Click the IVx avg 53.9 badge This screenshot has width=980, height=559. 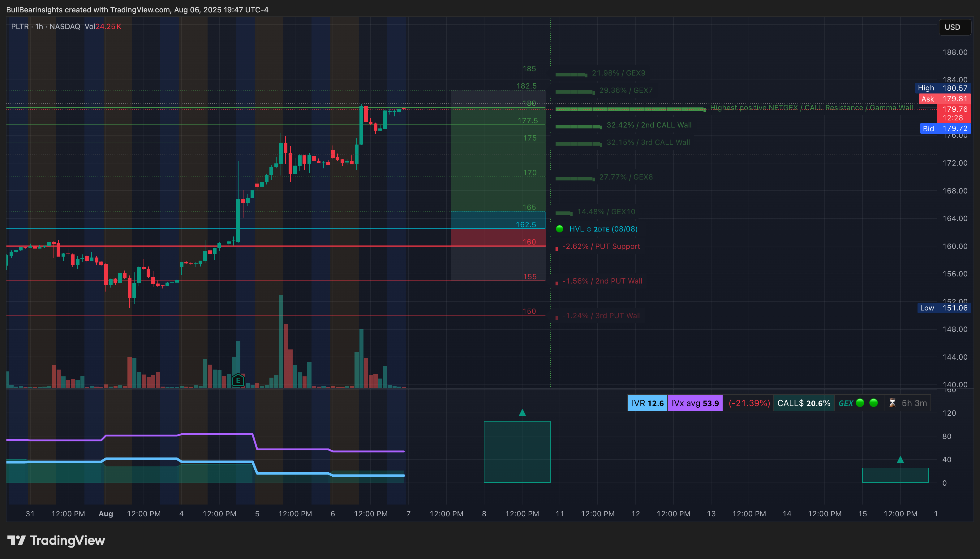[695, 403]
